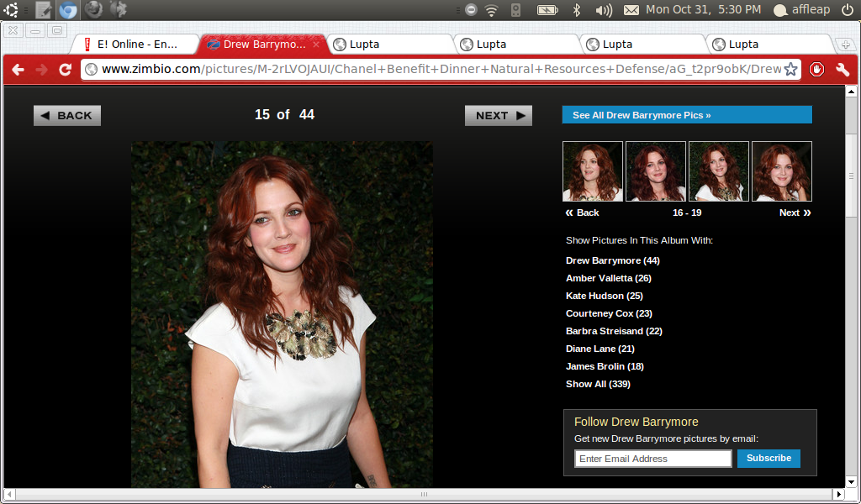The width and height of the screenshot is (861, 504).
Task: Click the Subscribe button
Action: point(769,458)
